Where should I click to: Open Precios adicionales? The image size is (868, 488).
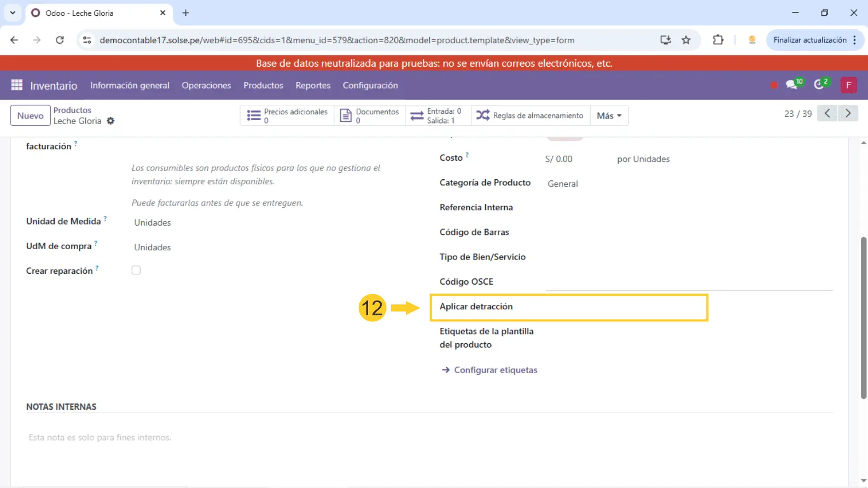[287, 115]
